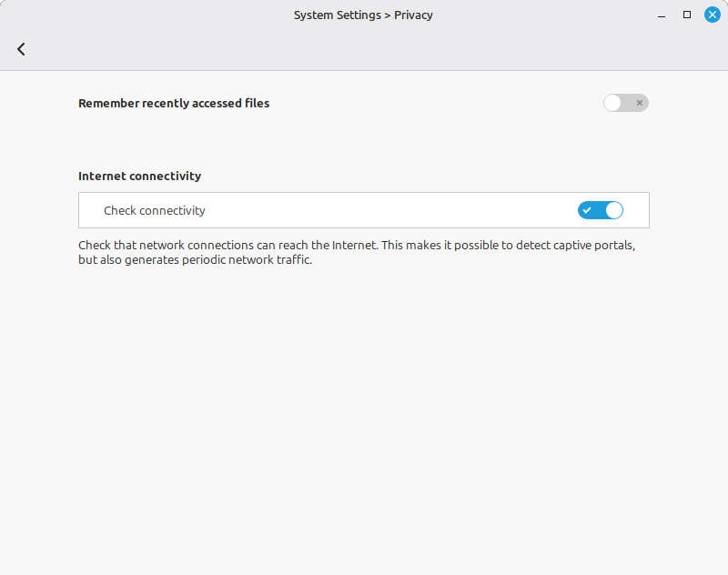Image resolution: width=728 pixels, height=575 pixels.
Task: Click the 'Internet connectivity' section heading
Action: [139, 176]
